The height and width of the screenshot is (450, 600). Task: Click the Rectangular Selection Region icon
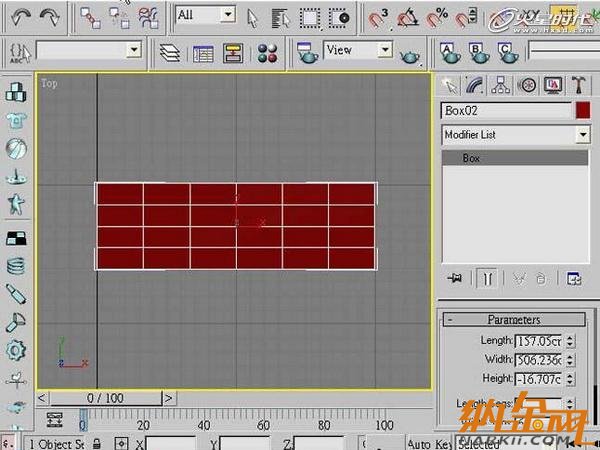[310, 18]
